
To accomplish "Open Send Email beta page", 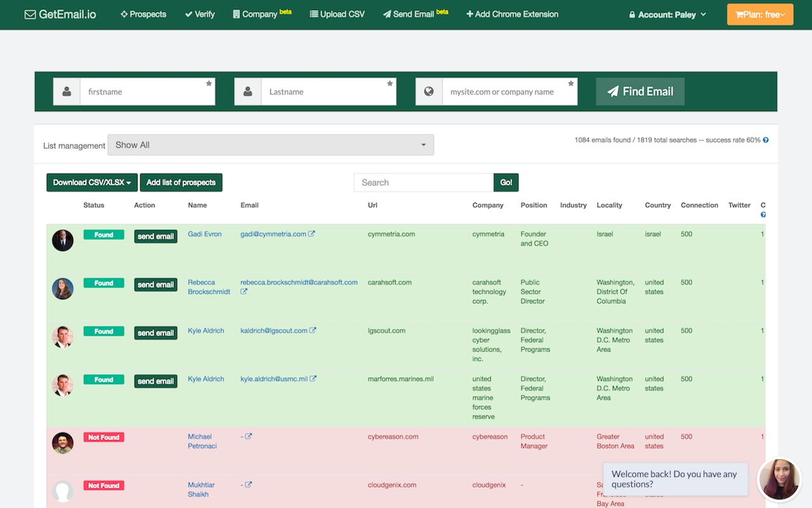I will pyautogui.click(x=416, y=14).
